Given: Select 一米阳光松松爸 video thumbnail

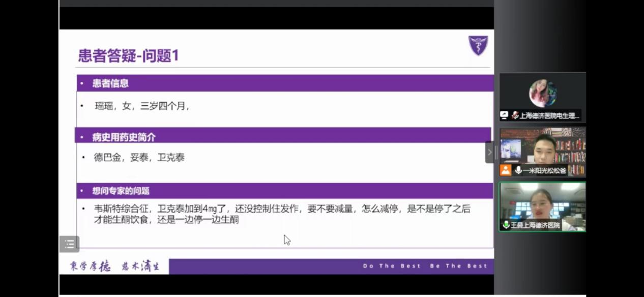Looking at the screenshot, I should coord(542,147).
